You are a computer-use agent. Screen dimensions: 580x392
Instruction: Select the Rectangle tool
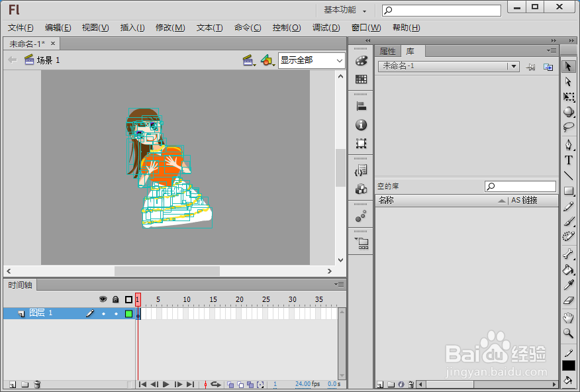point(569,191)
